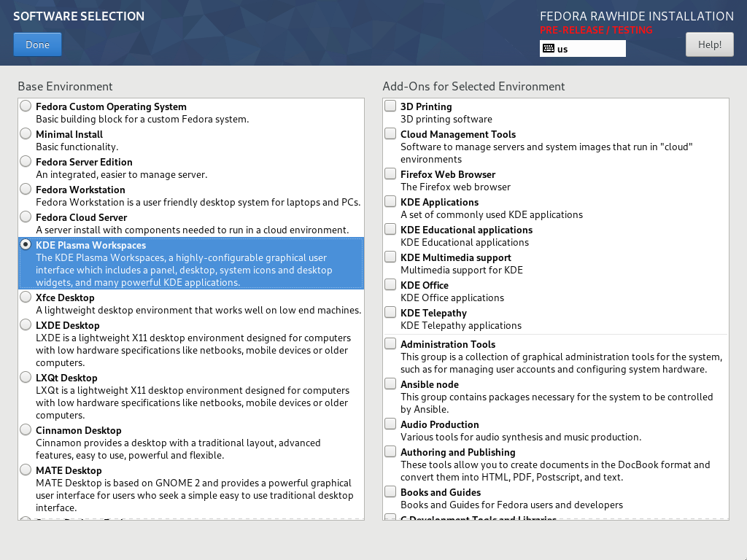
Task: Click "Various tools for audio synthesis" description
Action: coord(521,437)
